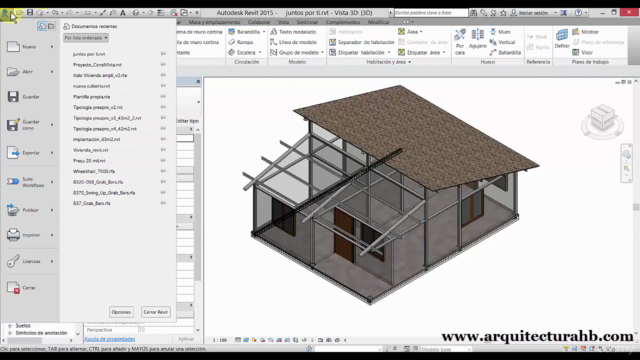Select the Muro opening tool
Screen dimensions: 640x360
tap(500, 31)
